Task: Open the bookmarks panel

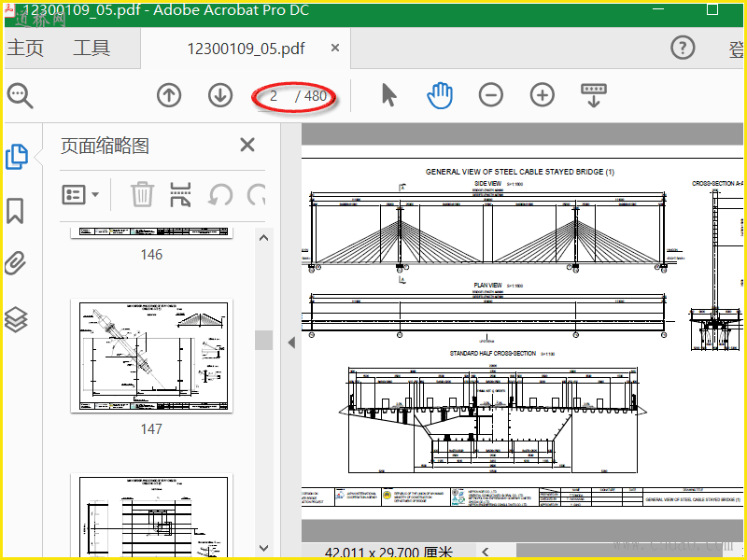Action: (x=15, y=211)
